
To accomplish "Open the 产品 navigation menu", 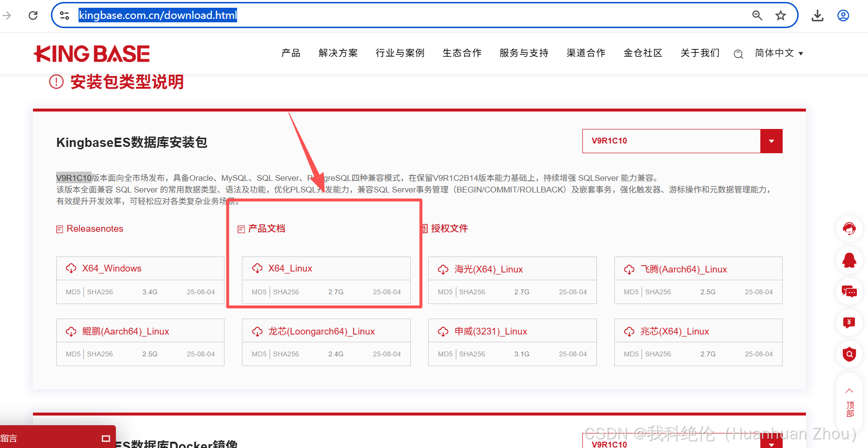I will pyautogui.click(x=290, y=53).
